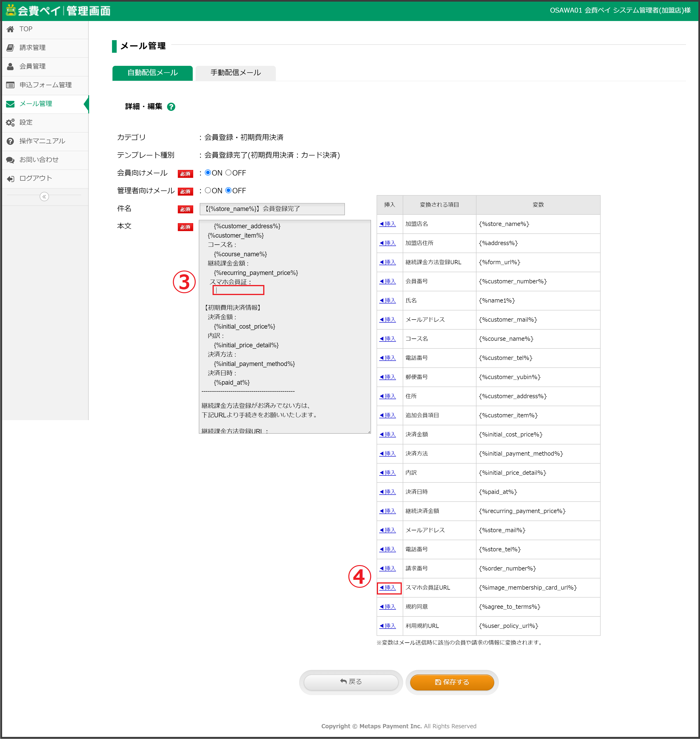Click the TOP home icon in sidebar
The height and width of the screenshot is (739, 700).
click(10, 29)
